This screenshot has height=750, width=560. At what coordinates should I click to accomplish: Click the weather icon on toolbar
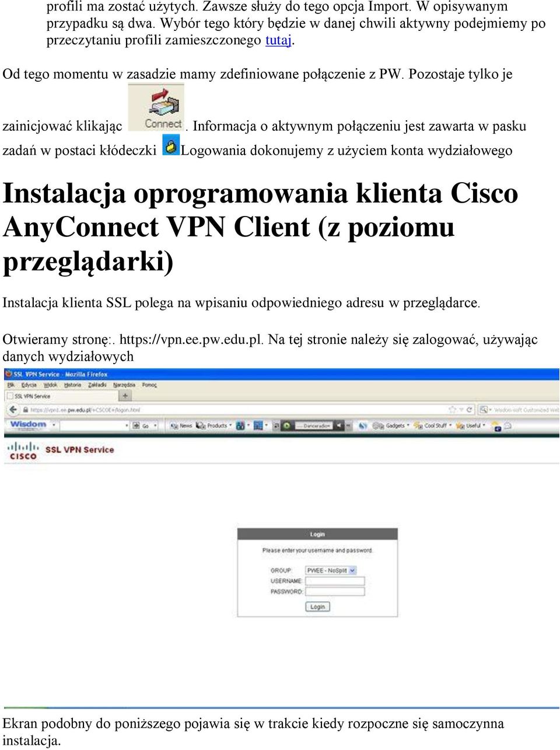496,426
